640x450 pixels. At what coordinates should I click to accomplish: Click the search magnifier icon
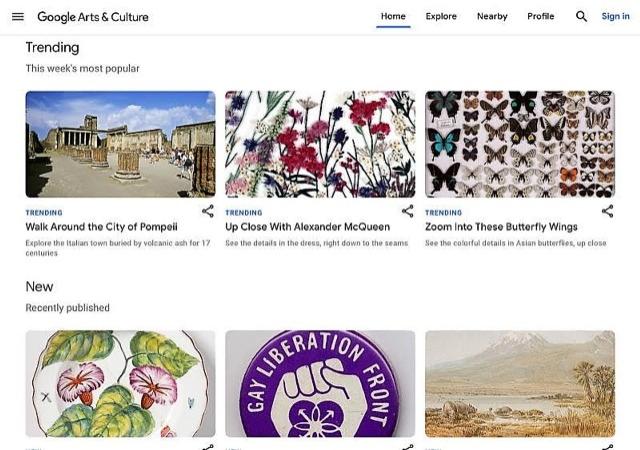[x=581, y=17]
